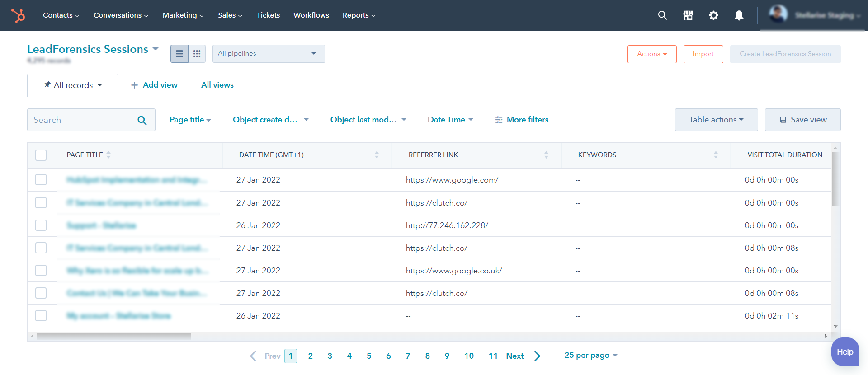This screenshot has height=375, width=868.
Task: Open the Conversations menu
Action: point(121,15)
